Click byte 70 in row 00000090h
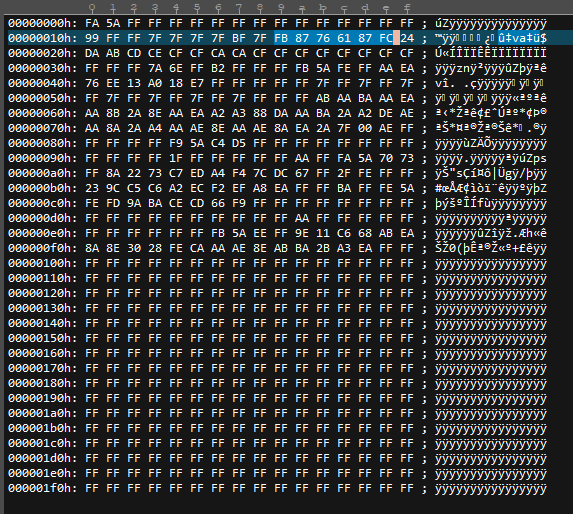The image size is (573, 514). (x=386, y=158)
